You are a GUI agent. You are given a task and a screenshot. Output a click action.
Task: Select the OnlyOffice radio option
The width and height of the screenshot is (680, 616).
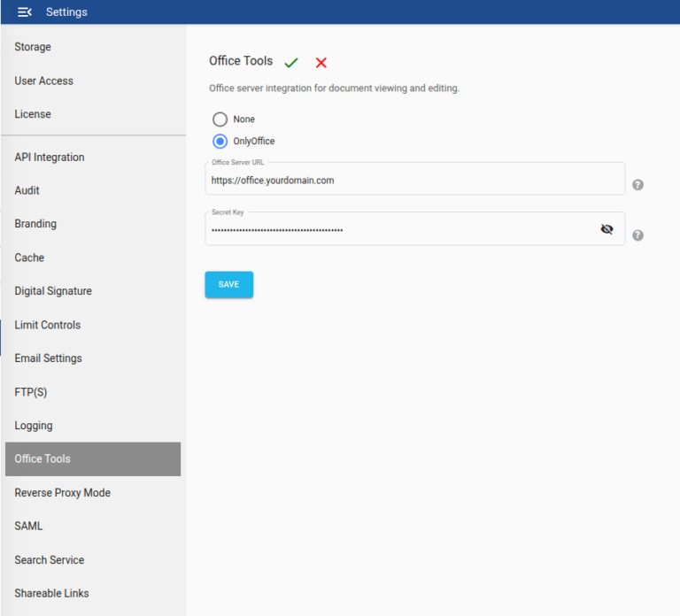click(220, 142)
